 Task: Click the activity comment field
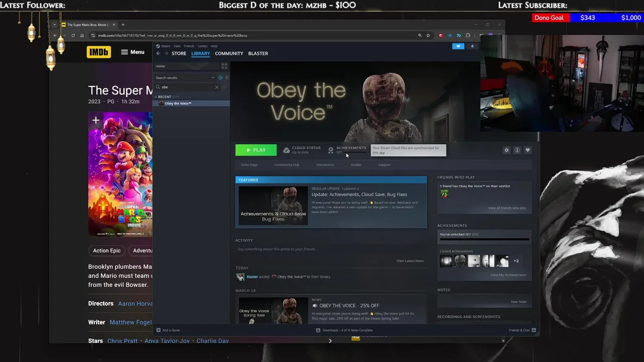[x=331, y=249]
